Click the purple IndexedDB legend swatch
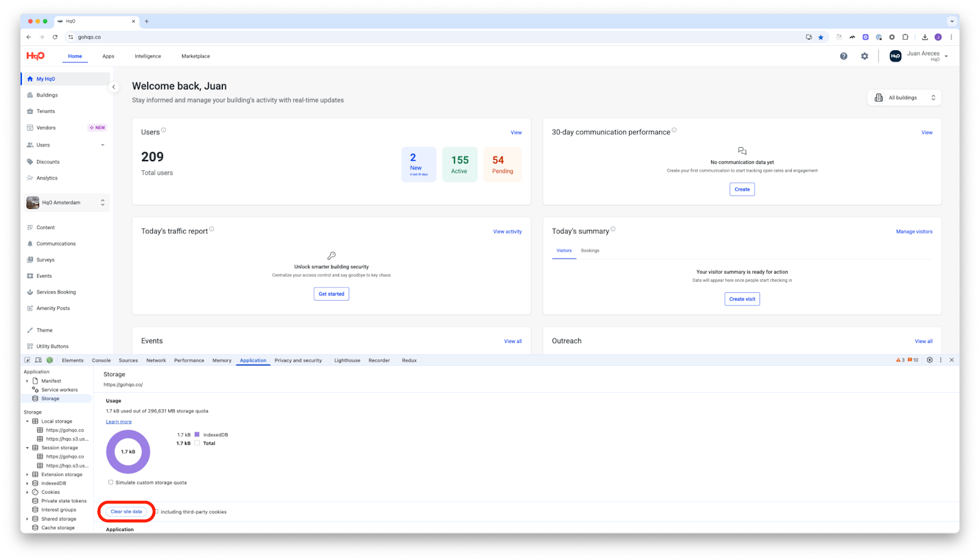This screenshot has height=560, width=980. (197, 434)
